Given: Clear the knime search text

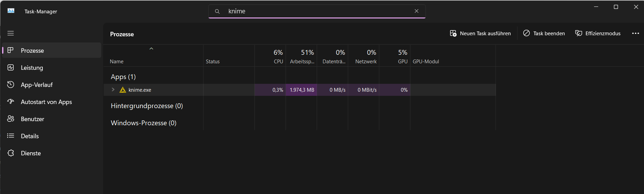Looking at the screenshot, I should tap(416, 11).
